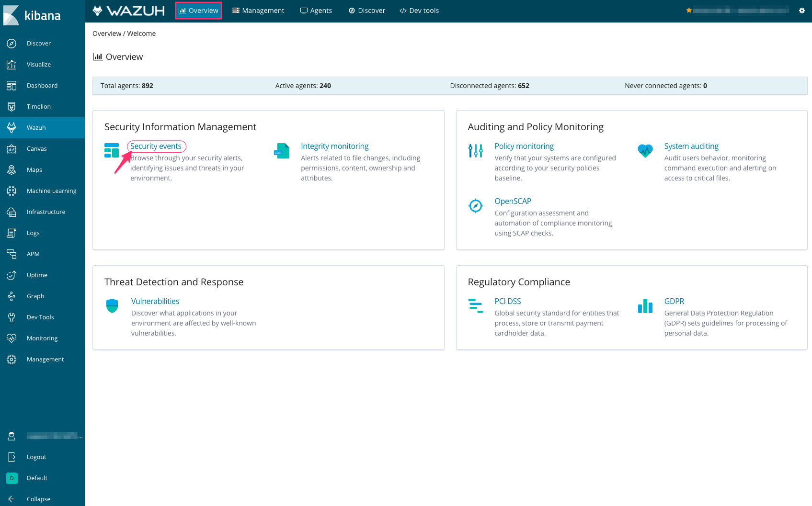Select Dashboard in Kibana sidebar

[42, 86]
